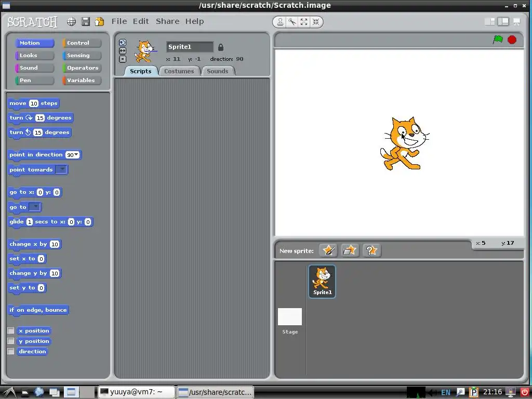This screenshot has width=532, height=399.
Task: Switch to the Sounds tab
Action: (218, 71)
